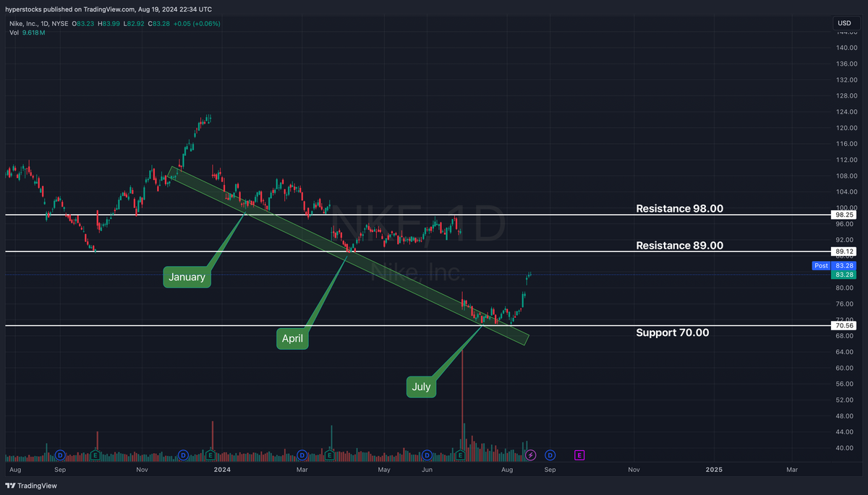Image resolution: width=868 pixels, height=495 pixels.
Task: Click the dividend marker at March 2024
Action: click(302, 455)
